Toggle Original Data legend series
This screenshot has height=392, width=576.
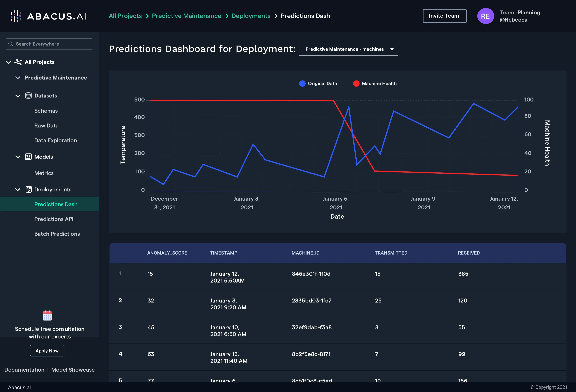click(322, 84)
